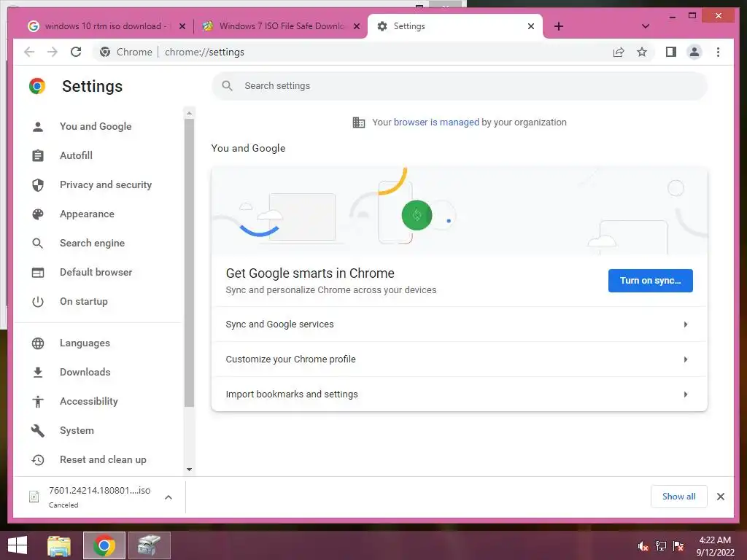Open Privacy and security section
The width and height of the screenshot is (747, 560).
click(106, 184)
